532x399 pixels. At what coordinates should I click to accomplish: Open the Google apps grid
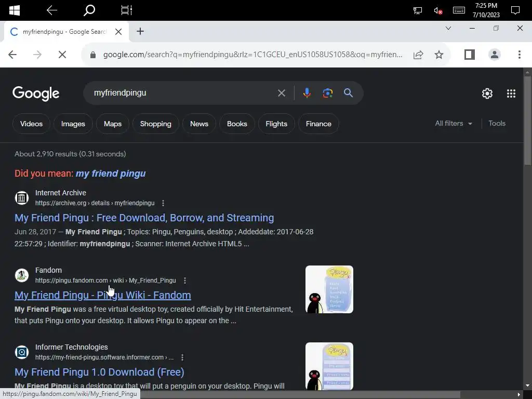coord(511,94)
